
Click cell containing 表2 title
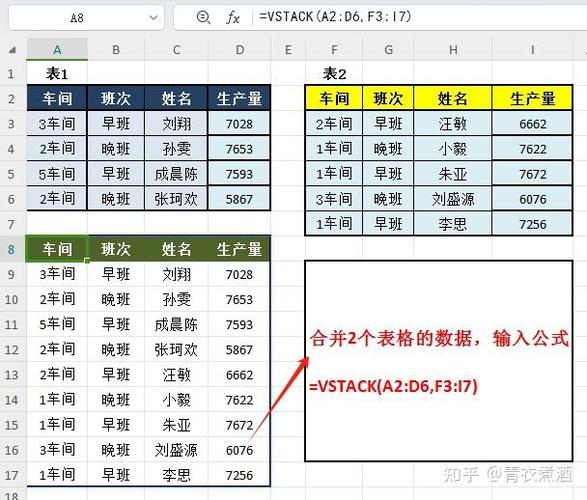coord(334,74)
